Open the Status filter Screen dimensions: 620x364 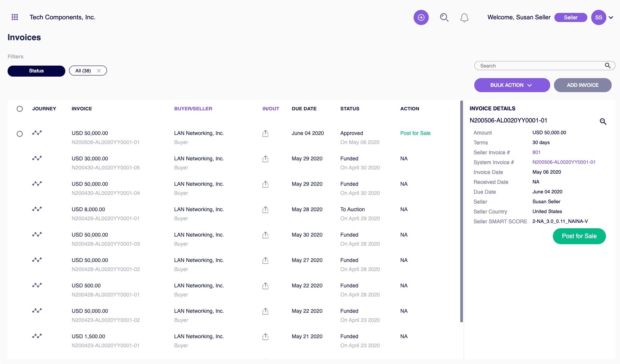click(36, 71)
